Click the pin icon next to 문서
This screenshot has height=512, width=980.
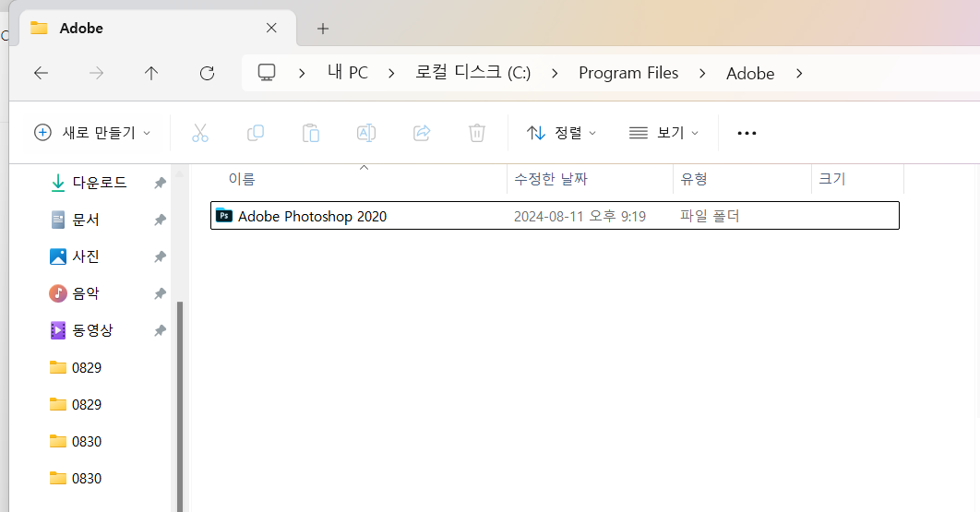160,220
